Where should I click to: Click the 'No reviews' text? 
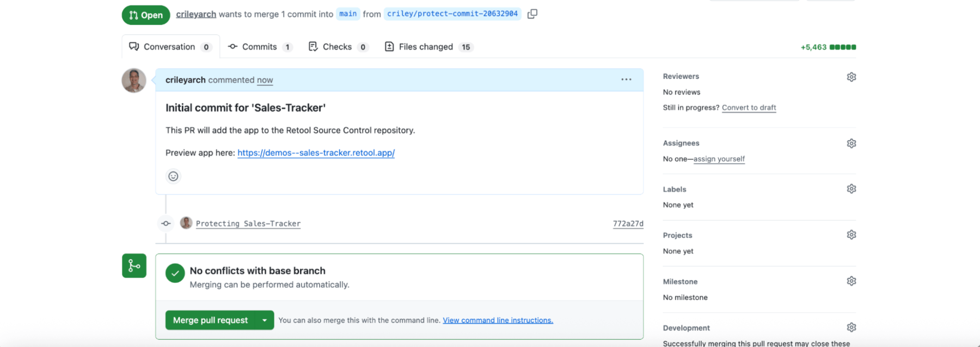(682, 92)
